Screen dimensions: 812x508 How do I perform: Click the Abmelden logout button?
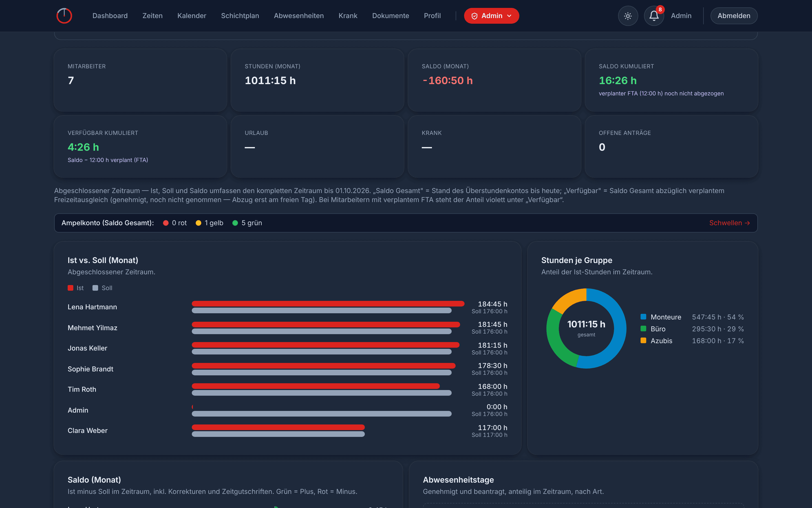[734, 16]
